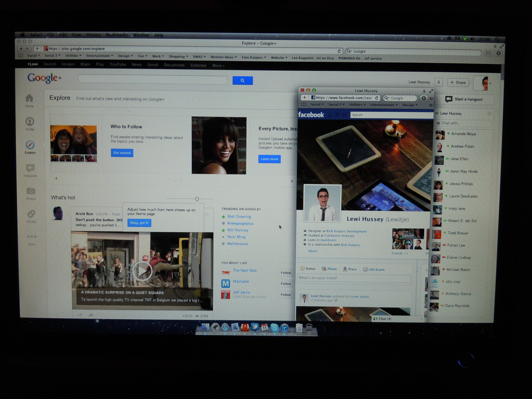Expand the Entertainment bookmarks folder in main window

coord(99,56)
